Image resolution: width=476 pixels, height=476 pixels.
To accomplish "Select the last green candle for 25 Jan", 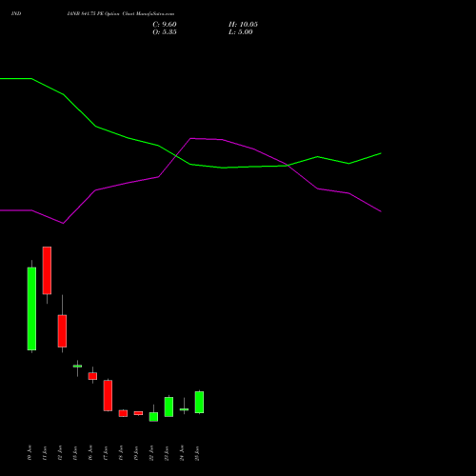I will (x=199, y=402).
